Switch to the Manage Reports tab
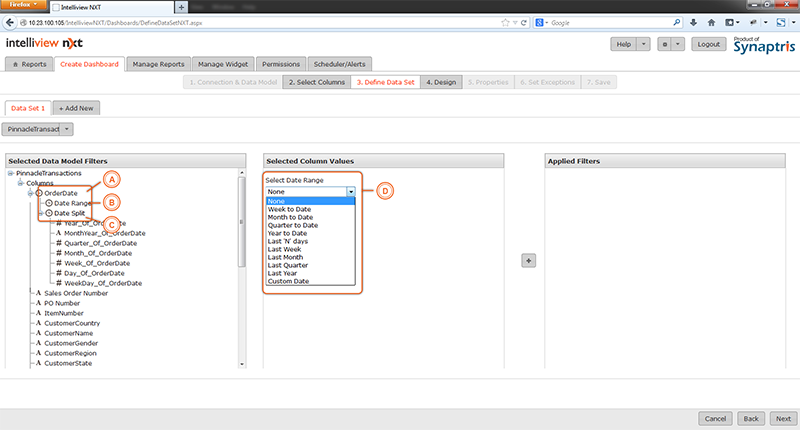The height and width of the screenshot is (430, 800). [158, 64]
